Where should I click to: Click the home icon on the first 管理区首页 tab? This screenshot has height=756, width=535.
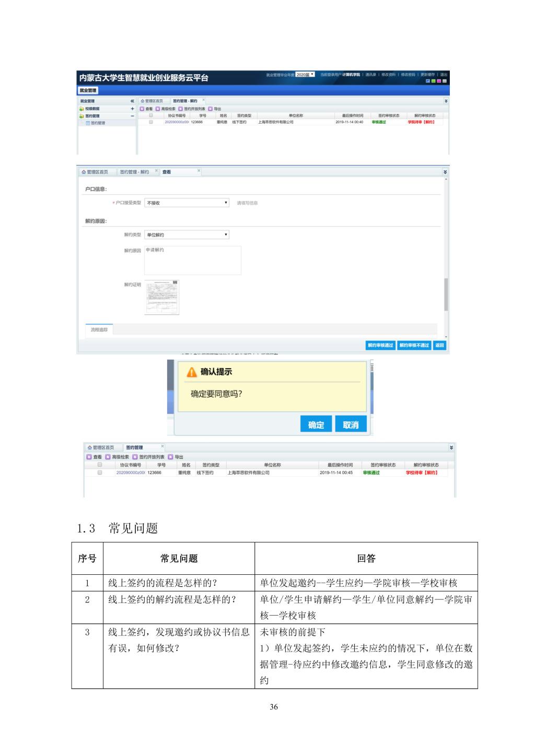142,101
